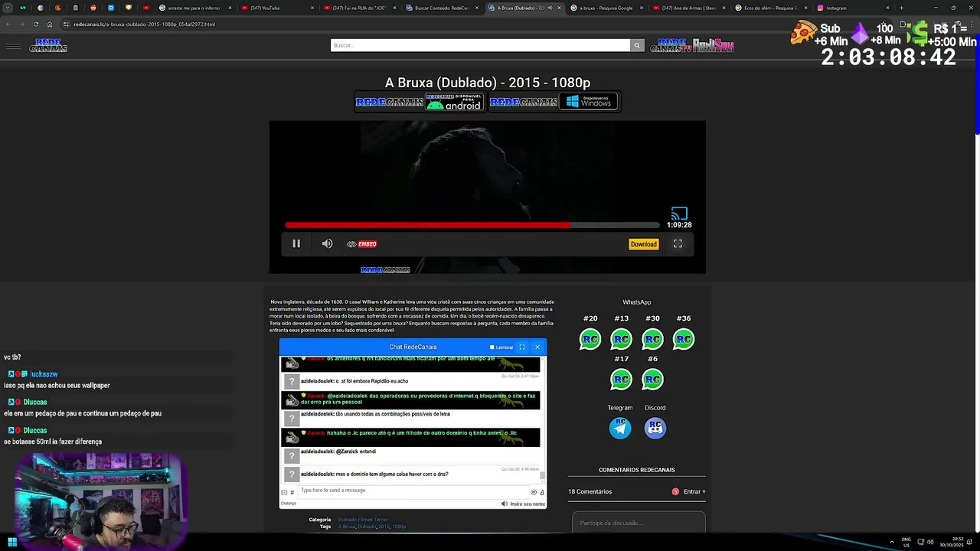Click the 'Participe da discussão' comment field
The image size is (980, 551).
coord(639,523)
